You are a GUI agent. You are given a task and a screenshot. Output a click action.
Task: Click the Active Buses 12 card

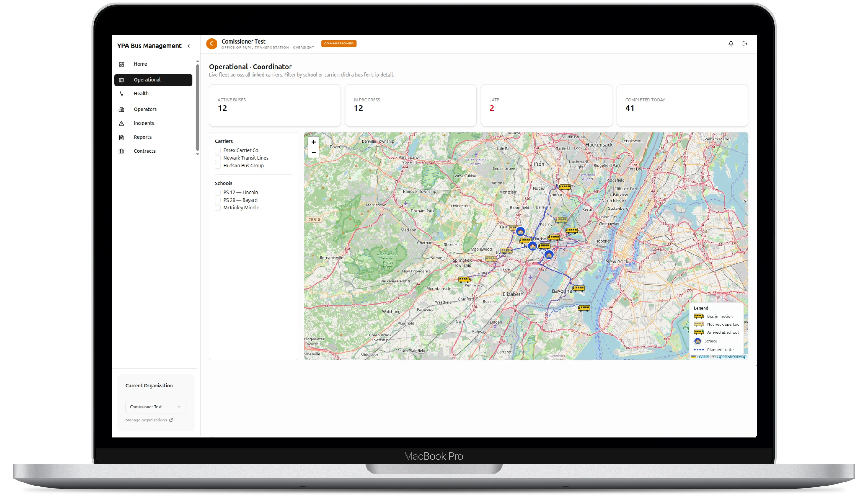click(x=275, y=106)
